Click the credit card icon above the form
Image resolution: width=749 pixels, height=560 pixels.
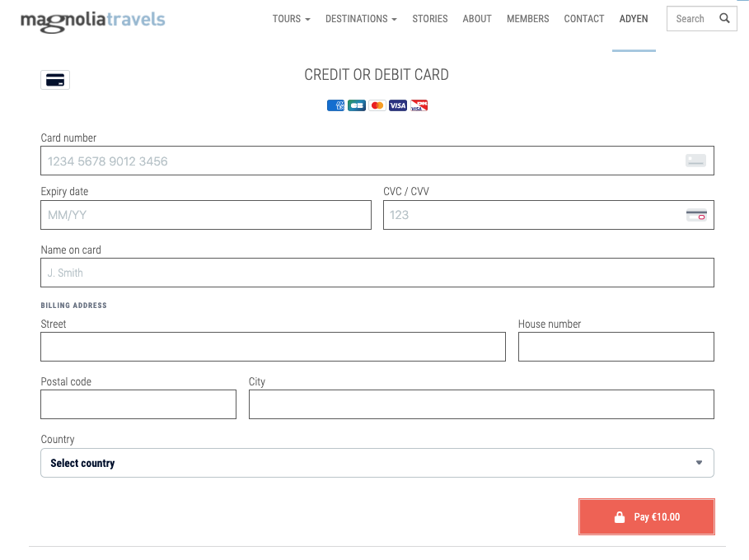click(55, 80)
